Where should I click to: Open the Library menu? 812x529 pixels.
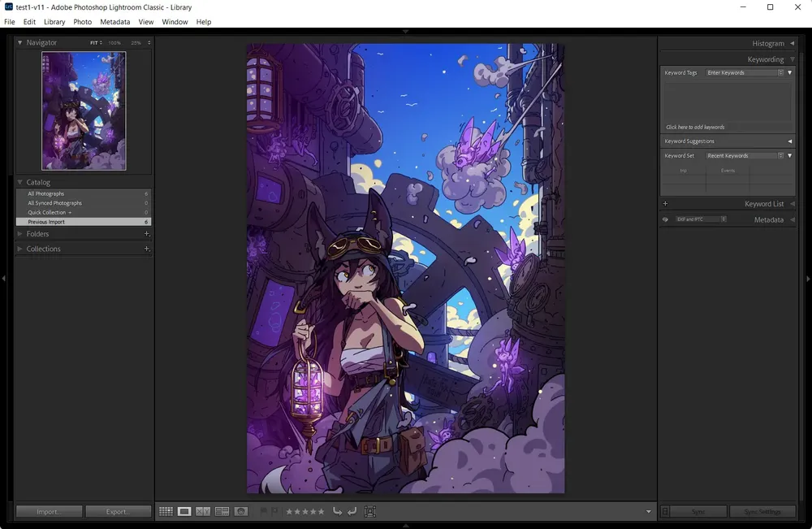(54, 22)
